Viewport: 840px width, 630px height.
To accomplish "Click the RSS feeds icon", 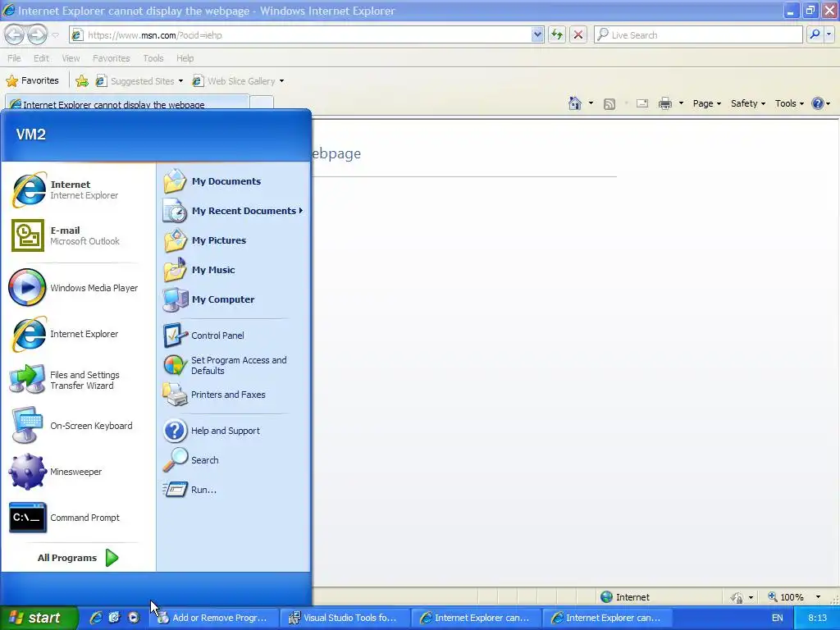I will 609,104.
